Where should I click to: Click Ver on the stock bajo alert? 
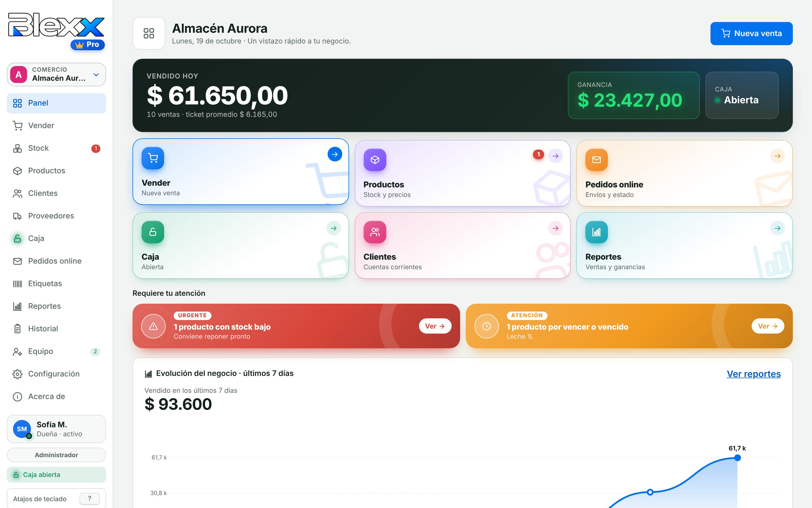coord(435,326)
